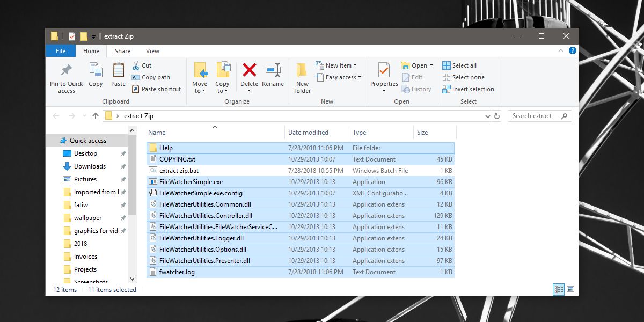This screenshot has width=644, height=322.
Task: Open Pictures in navigation pane
Action: (x=86, y=179)
